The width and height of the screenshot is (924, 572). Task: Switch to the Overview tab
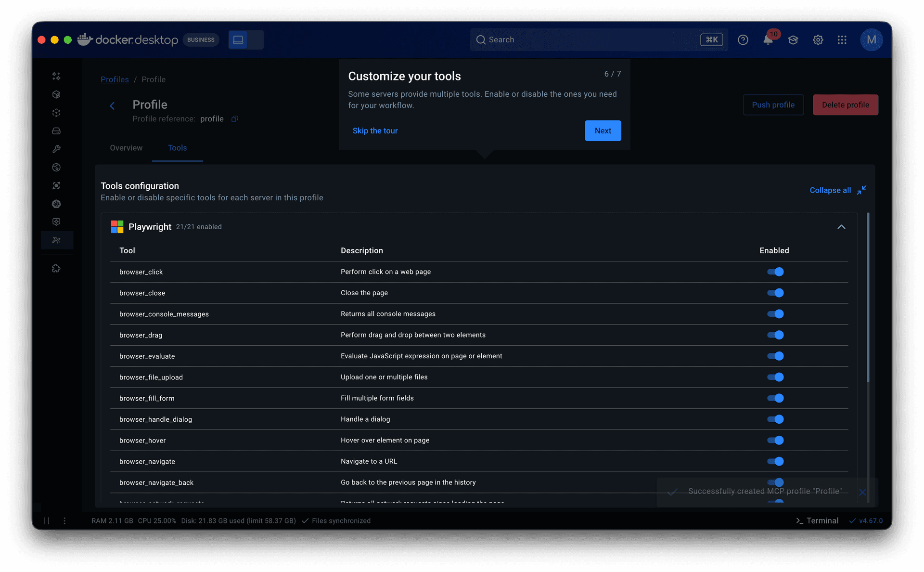tap(126, 148)
